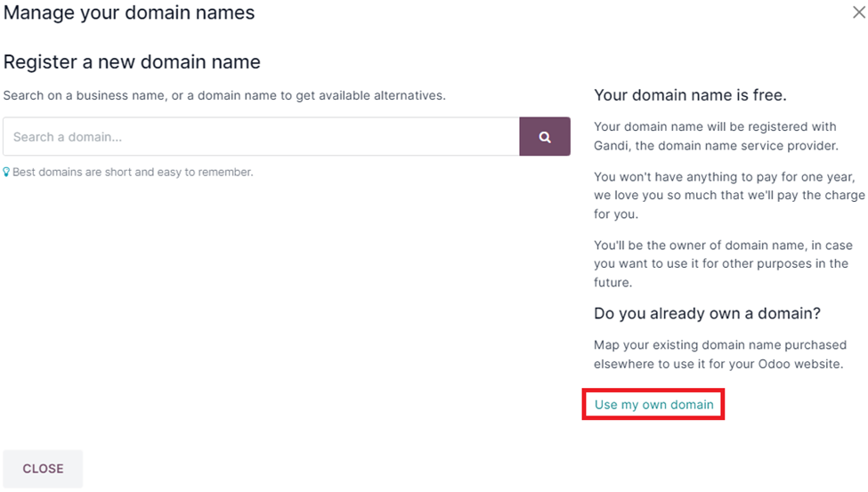Click the Manage your domain names title
868x492 pixels.
coord(129,13)
